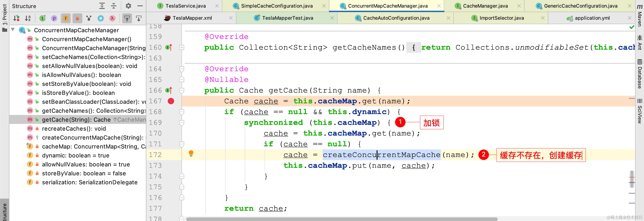Close the ConcurrentMapCacheManager.java tab
644x221 pixels.
(x=439, y=6)
